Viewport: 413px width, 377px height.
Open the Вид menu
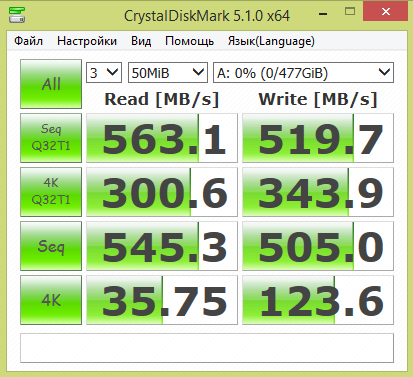pos(141,41)
